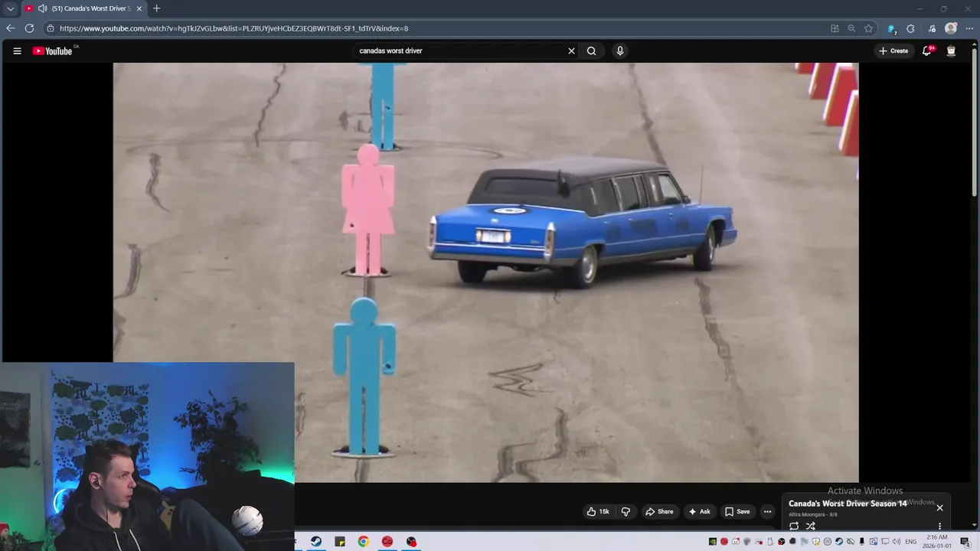This screenshot has width=980, height=551.
Task: Open the Windows notification center
Action: click(x=965, y=542)
